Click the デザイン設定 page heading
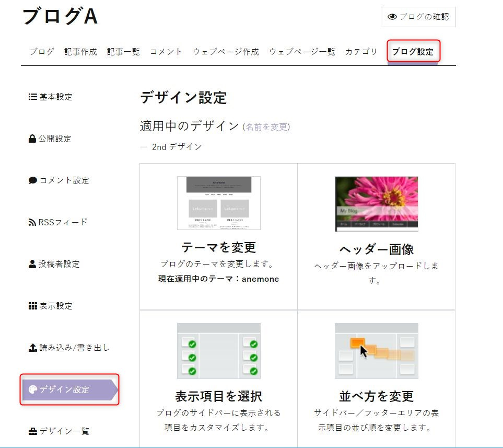 tap(183, 97)
